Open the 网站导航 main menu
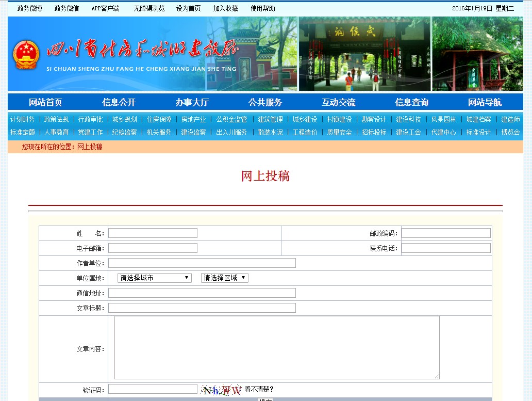Image resolution: width=532 pixels, height=401 pixels. tap(485, 102)
